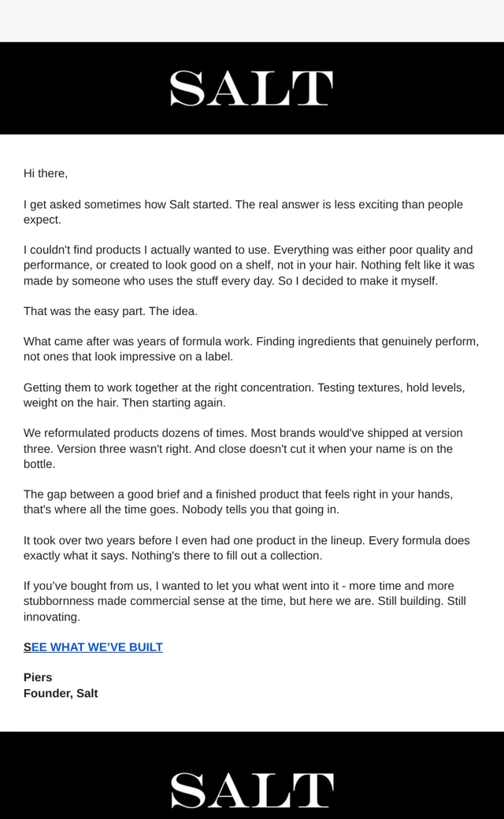Screen dimensions: 504x819
Task: Click the SALT logo in the bottom banner
Action: [x=251, y=790]
